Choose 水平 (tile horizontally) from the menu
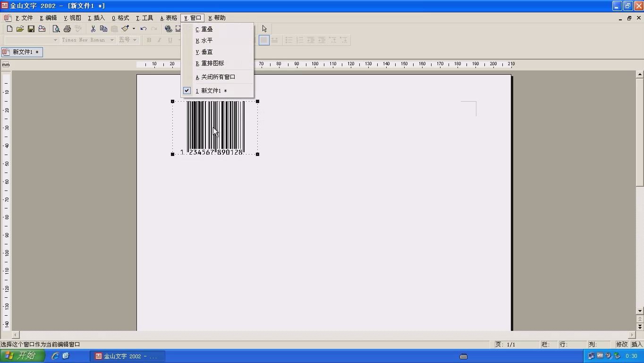The image size is (644, 363). tap(218, 41)
